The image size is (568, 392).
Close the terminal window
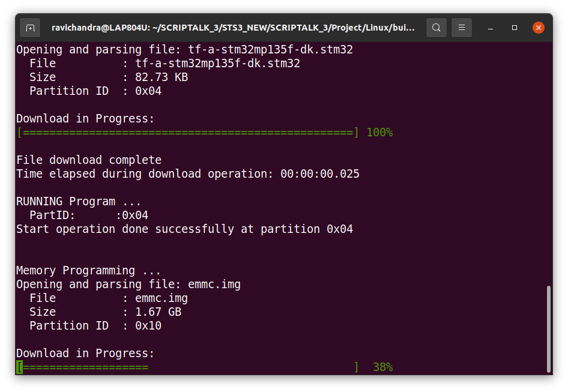539,28
